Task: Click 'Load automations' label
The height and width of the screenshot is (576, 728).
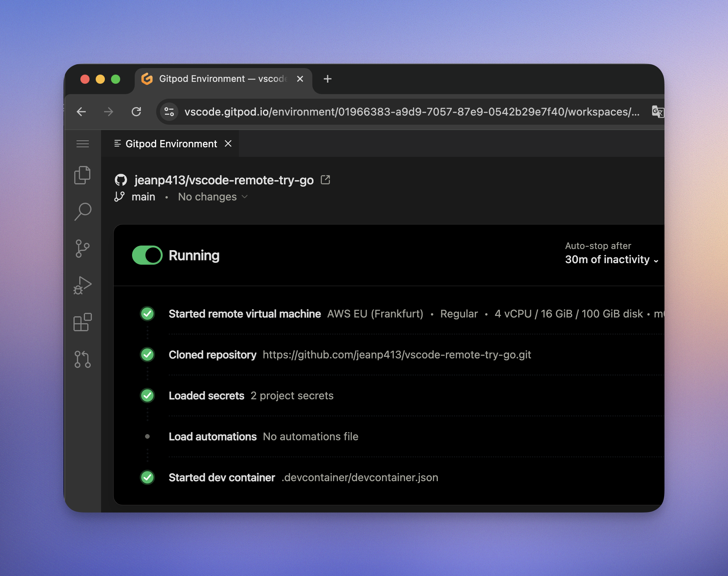Action: point(212,436)
